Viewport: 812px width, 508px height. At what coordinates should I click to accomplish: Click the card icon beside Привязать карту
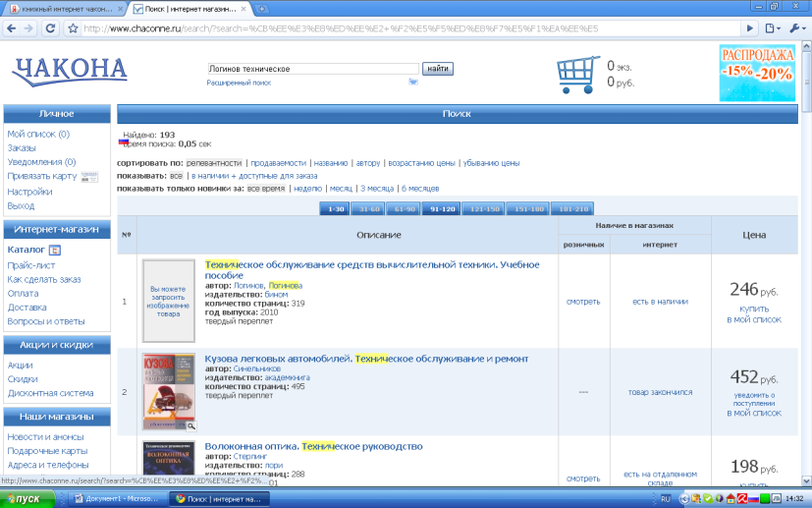(x=89, y=177)
